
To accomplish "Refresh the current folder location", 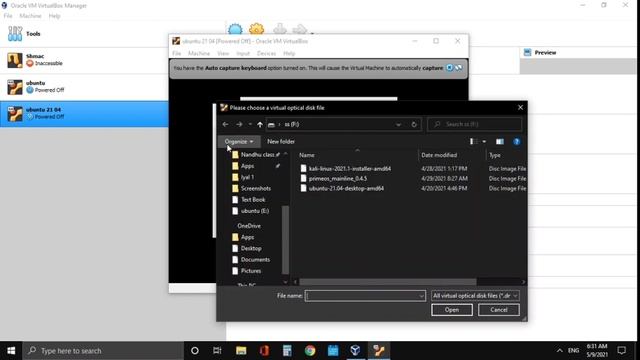I will pyautogui.click(x=414, y=124).
